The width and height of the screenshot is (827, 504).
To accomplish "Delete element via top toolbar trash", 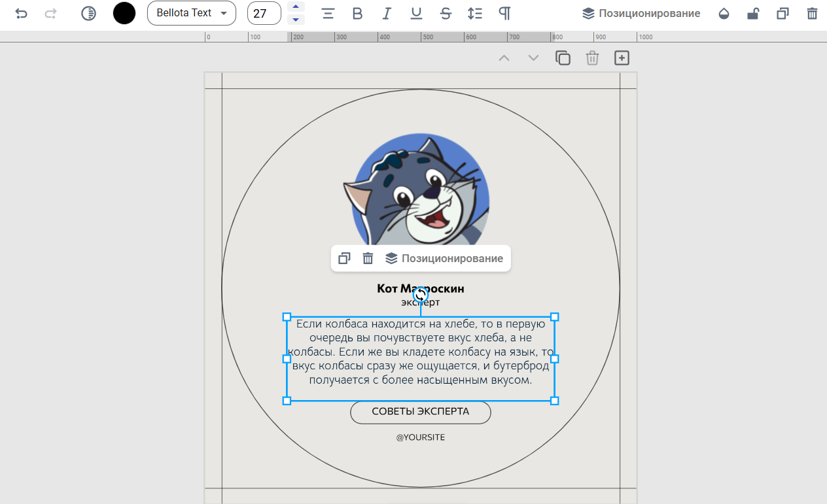I will coord(812,13).
